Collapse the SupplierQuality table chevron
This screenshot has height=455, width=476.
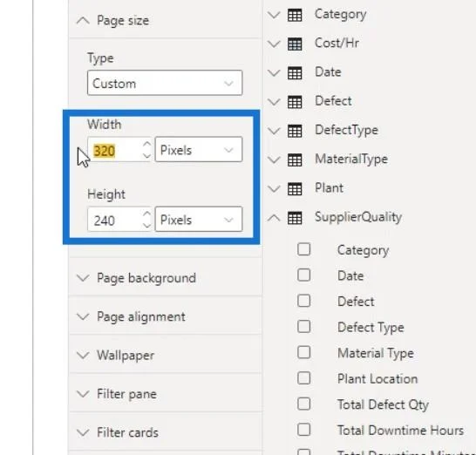pos(274,218)
